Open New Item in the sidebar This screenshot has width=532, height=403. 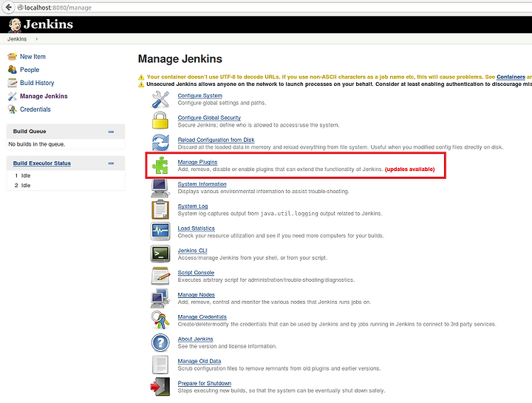33,57
